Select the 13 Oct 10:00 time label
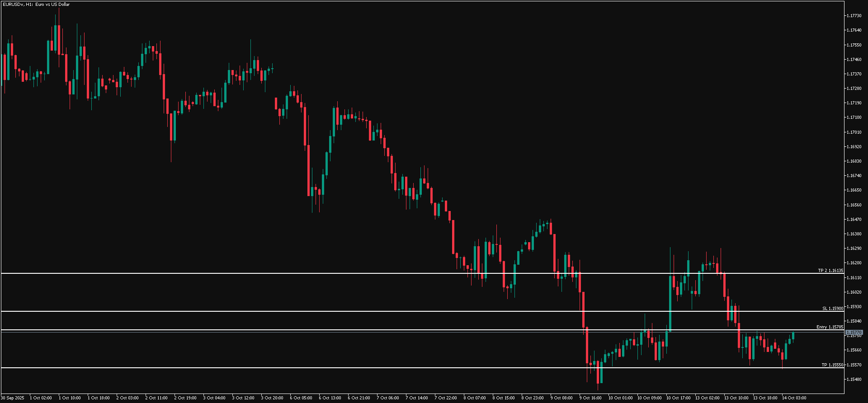Viewport: 868px width, 403px height. click(x=736, y=398)
